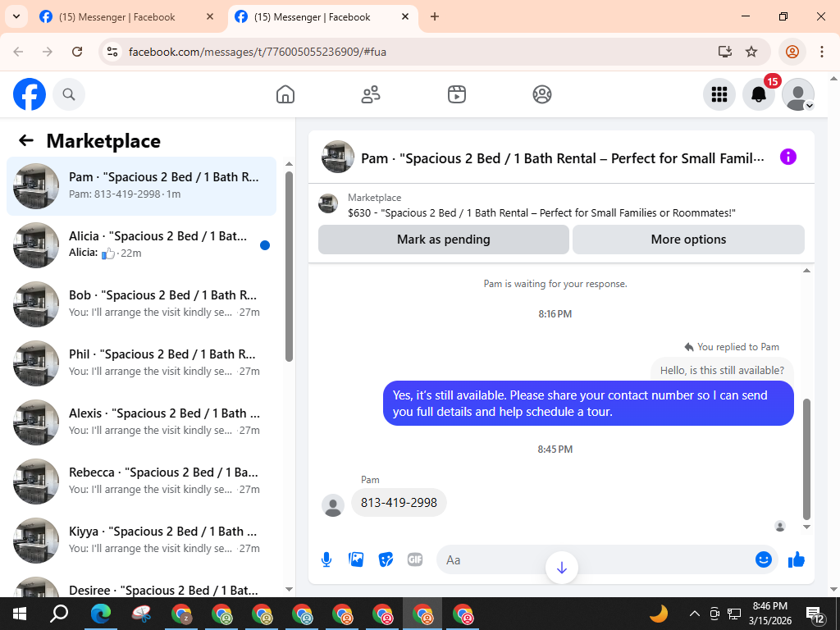Open Kiyya's conversation
840x630 pixels.
(x=141, y=540)
